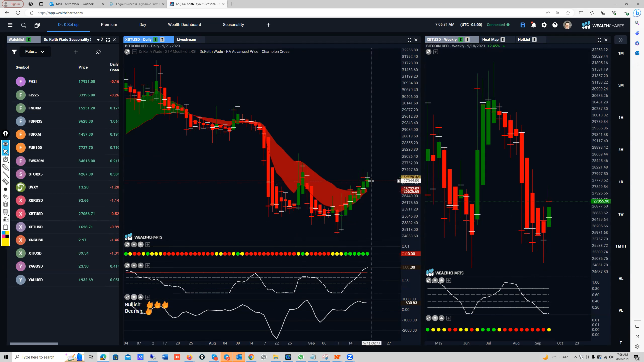644x362 pixels.
Task: Expand weekly dots pane plus box
Action: 449,318
